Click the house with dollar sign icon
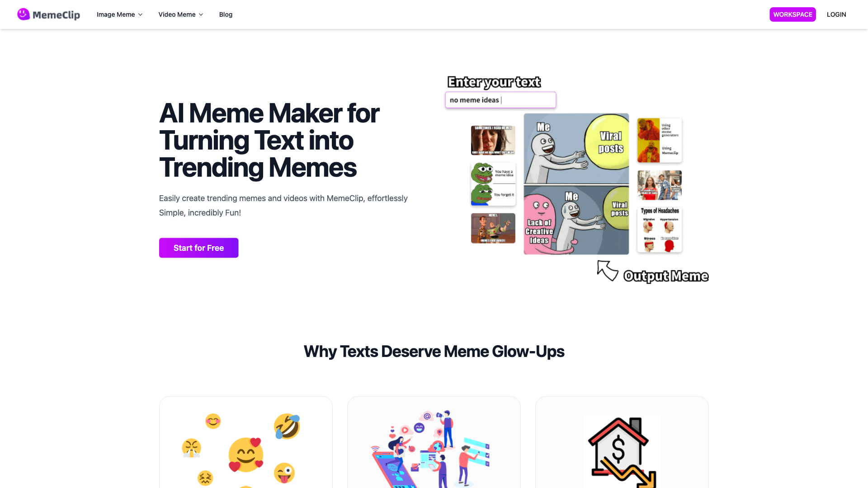Viewport: 868px width, 488px height. tap(622, 451)
